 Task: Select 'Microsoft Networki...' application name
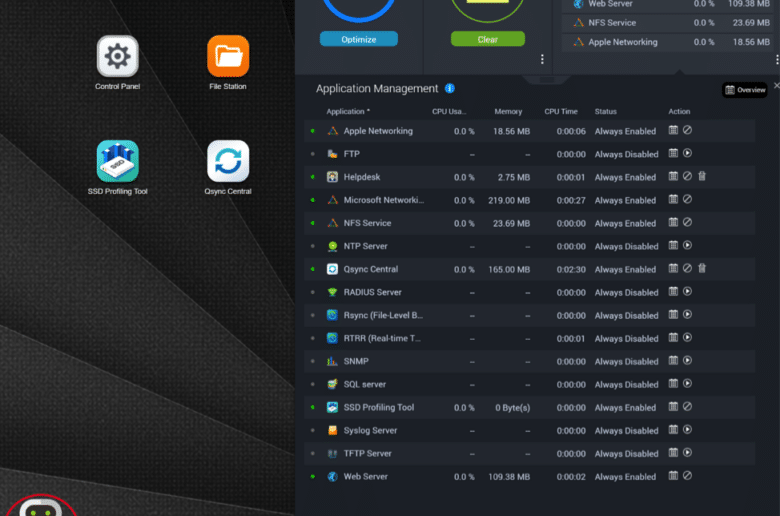point(384,200)
